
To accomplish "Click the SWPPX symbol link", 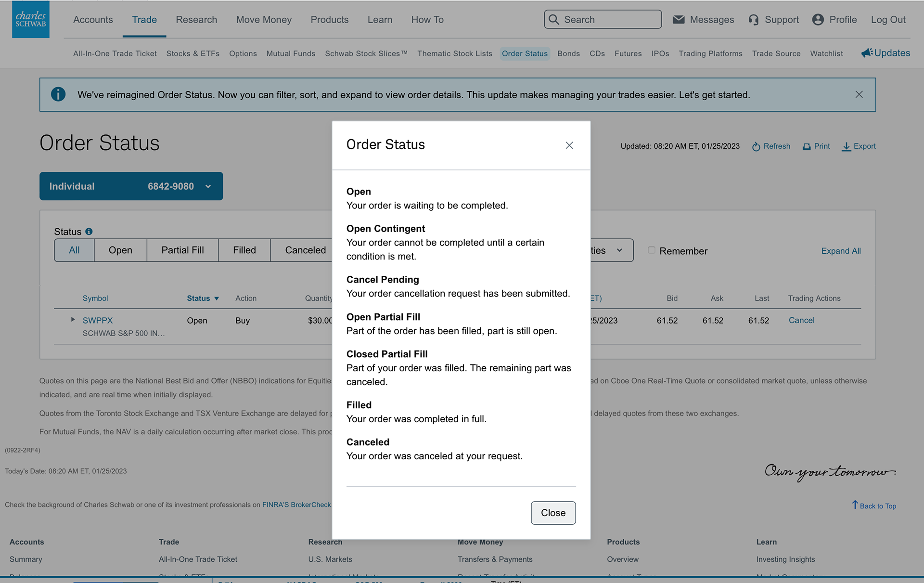I will click(x=98, y=321).
